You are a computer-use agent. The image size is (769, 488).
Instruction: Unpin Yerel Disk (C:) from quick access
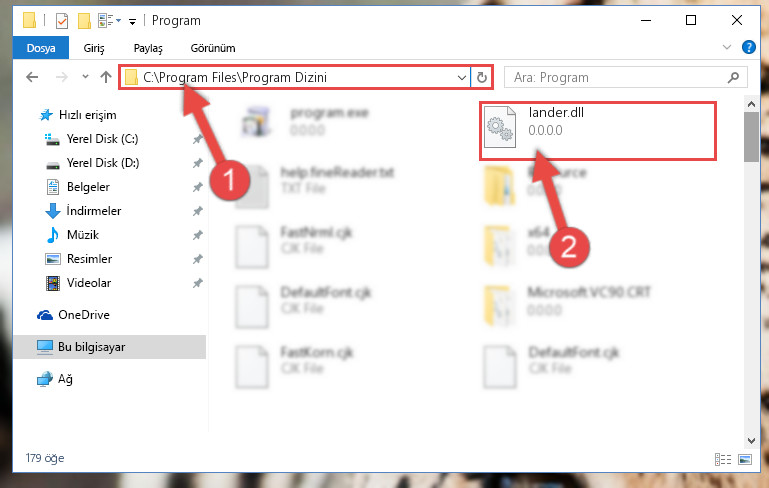pos(197,139)
